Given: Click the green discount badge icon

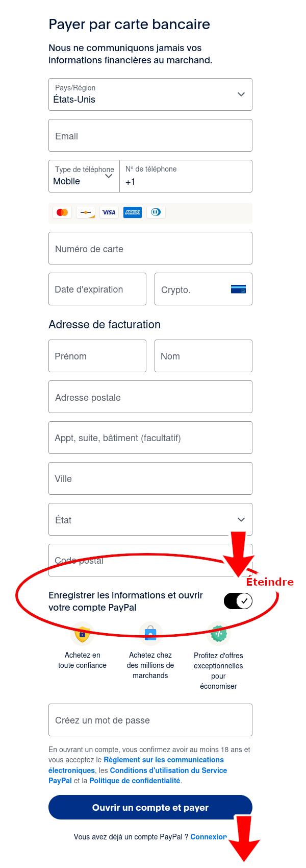Looking at the screenshot, I should tap(218, 634).
